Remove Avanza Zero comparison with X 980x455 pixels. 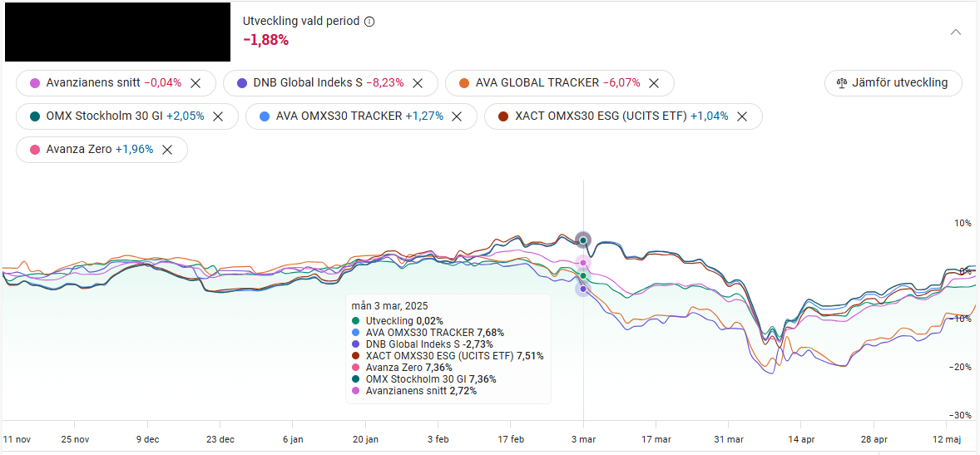coord(167,150)
